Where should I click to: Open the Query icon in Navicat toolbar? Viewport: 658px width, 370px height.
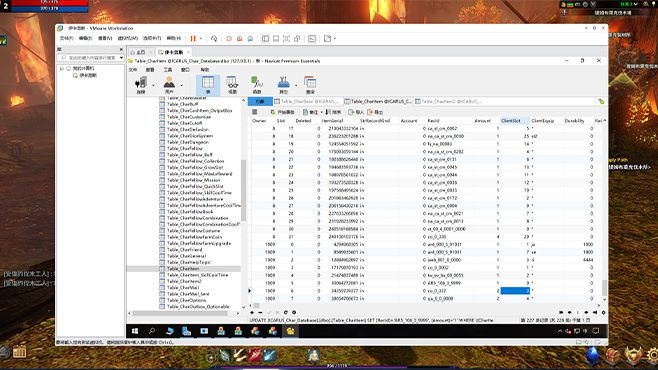tap(310, 85)
